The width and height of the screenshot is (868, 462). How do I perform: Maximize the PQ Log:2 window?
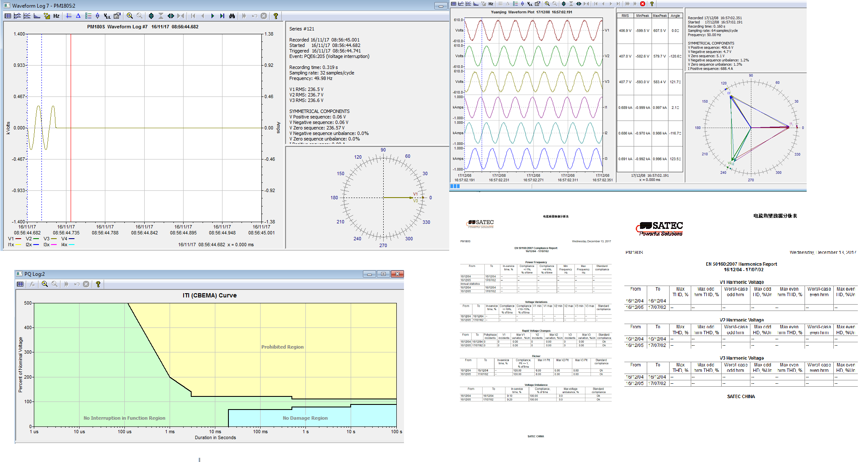[x=383, y=274]
